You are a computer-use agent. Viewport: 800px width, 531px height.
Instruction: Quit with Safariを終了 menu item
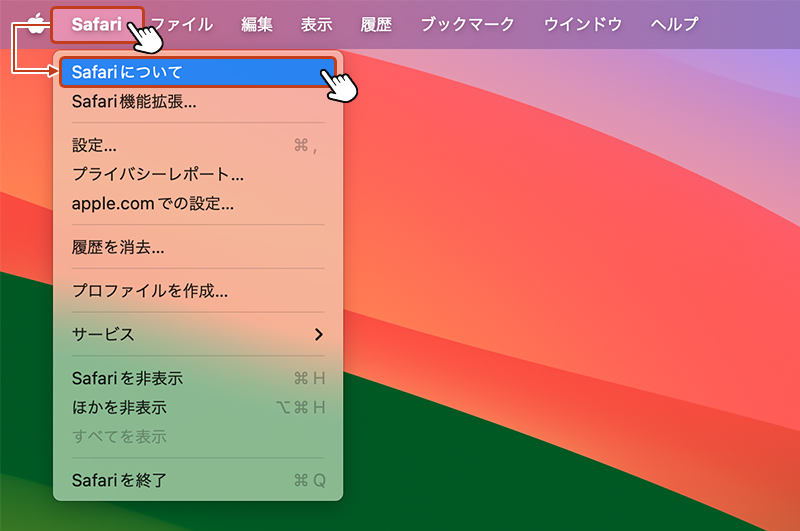point(198,481)
